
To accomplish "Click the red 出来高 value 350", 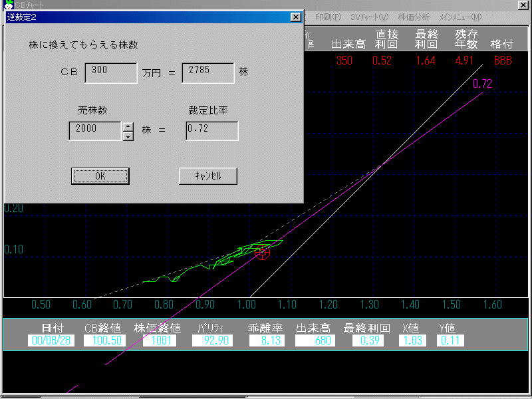I will [x=344, y=61].
